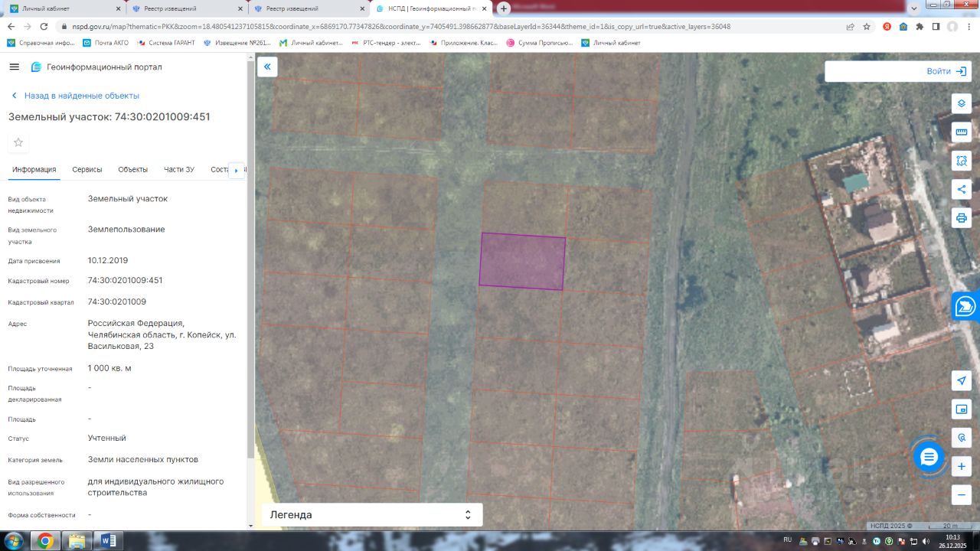Click the map rotation reset button above zoom in

point(962,438)
